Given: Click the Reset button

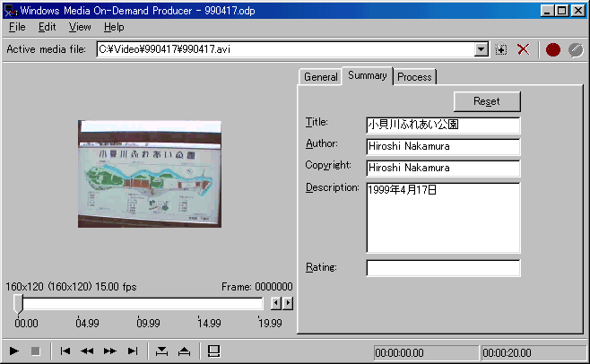Looking at the screenshot, I should point(487,101).
